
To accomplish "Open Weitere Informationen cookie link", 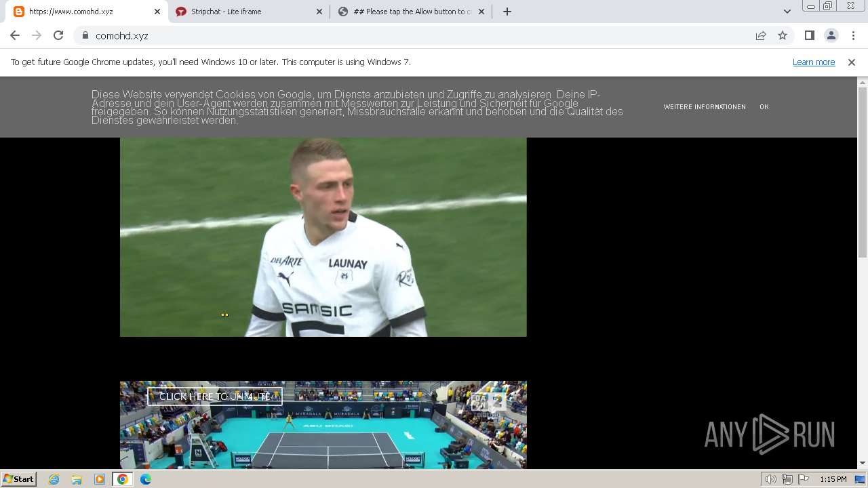I will [x=705, y=107].
